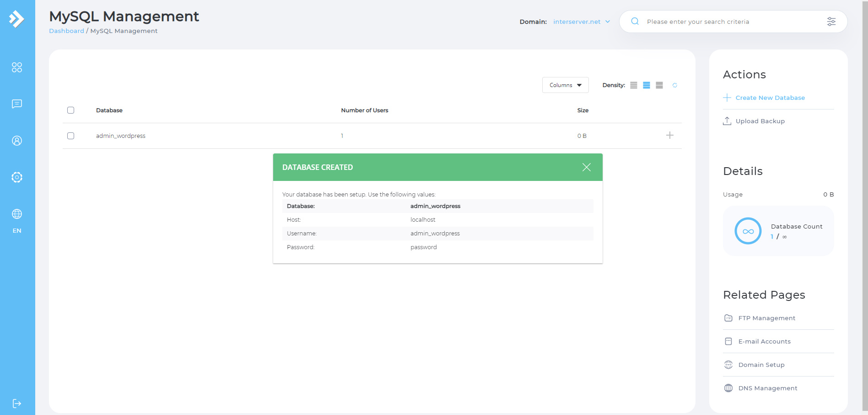Click the logout icon at sidebar bottom
The height and width of the screenshot is (415, 868).
click(17, 404)
